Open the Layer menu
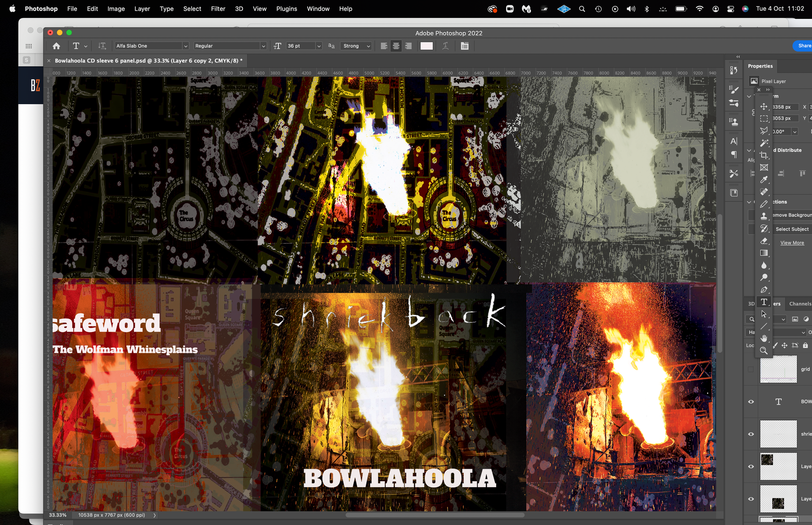Viewport: 812px width, 525px height. pos(142,9)
